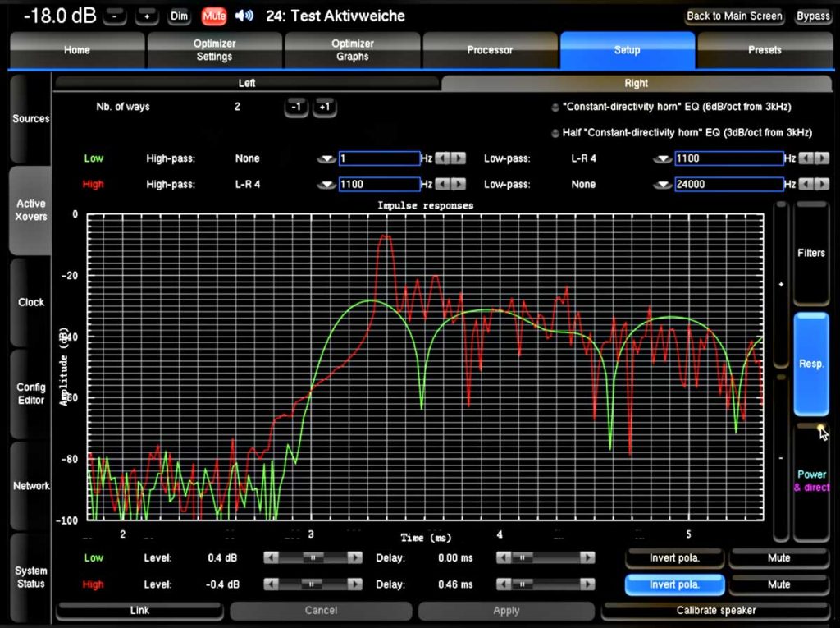Expand Low low-pass filter type dropdown

pos(662,159)
